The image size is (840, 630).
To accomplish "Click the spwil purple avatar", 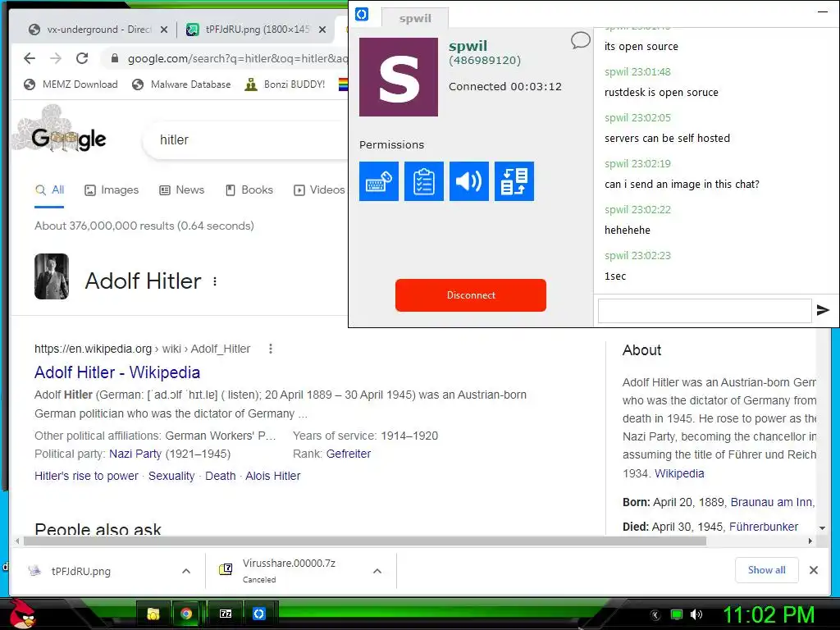I will pos(399,76).
